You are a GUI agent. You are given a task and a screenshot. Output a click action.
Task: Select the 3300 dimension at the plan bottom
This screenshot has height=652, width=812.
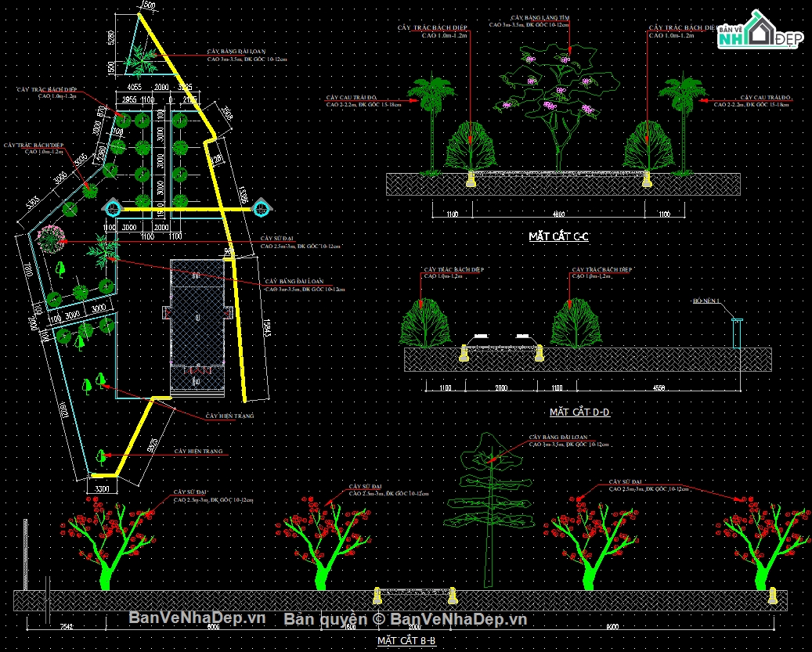pos(102,488)
